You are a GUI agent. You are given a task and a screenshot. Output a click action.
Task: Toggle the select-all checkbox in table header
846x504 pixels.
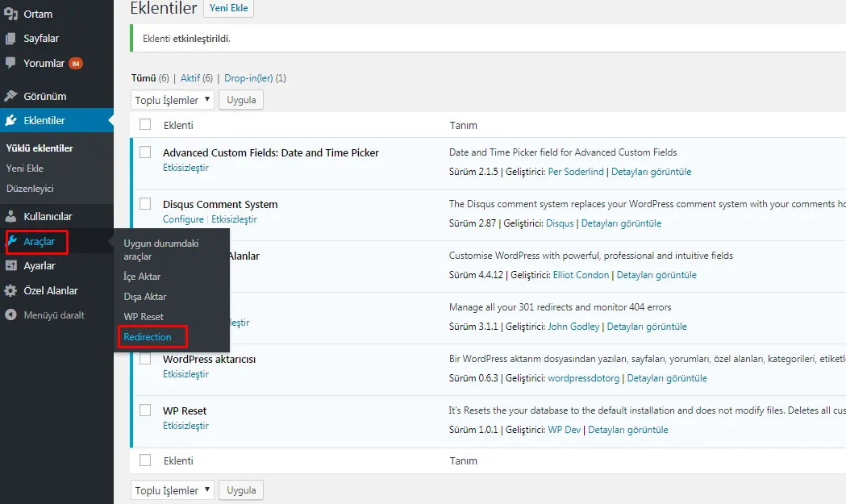point(145,125)
